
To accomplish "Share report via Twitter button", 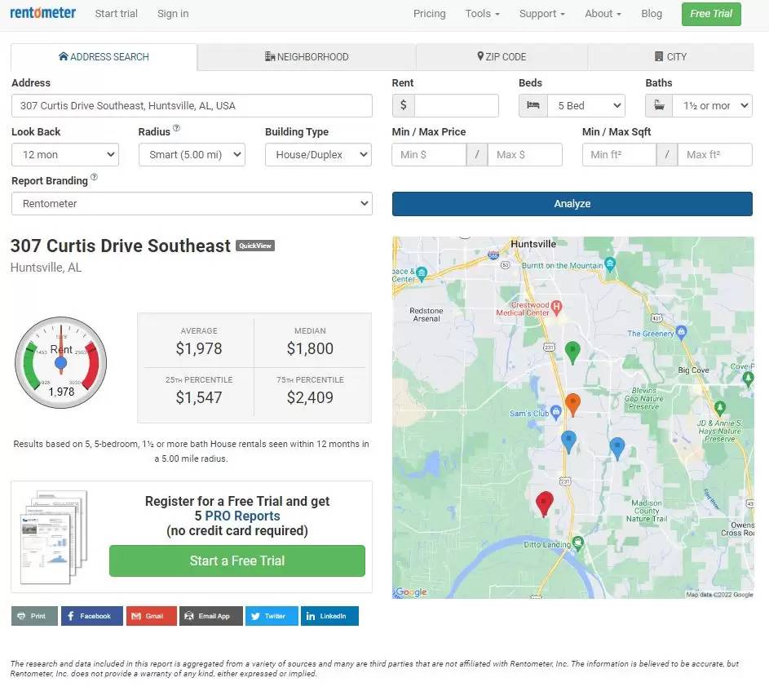I will (x=272, y=616).
